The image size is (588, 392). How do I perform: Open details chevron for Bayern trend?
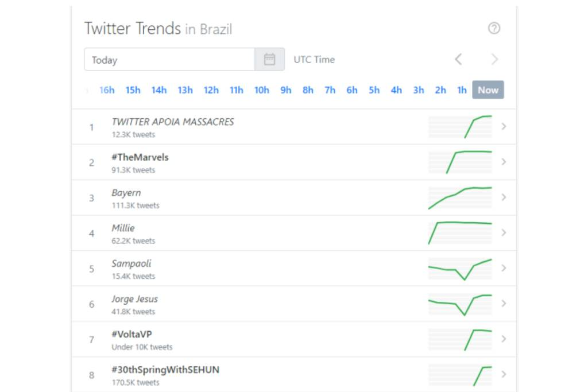[504, 197]
